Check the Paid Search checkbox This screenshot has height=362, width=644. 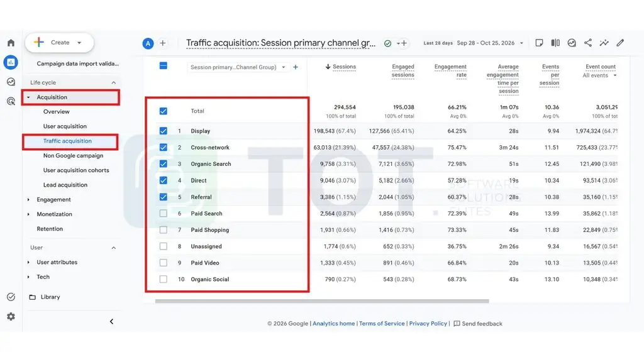coord(163,214)
